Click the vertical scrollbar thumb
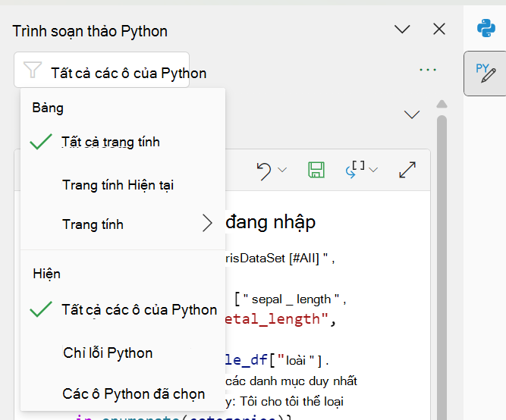The image size is (506, 420). (442, 268)
